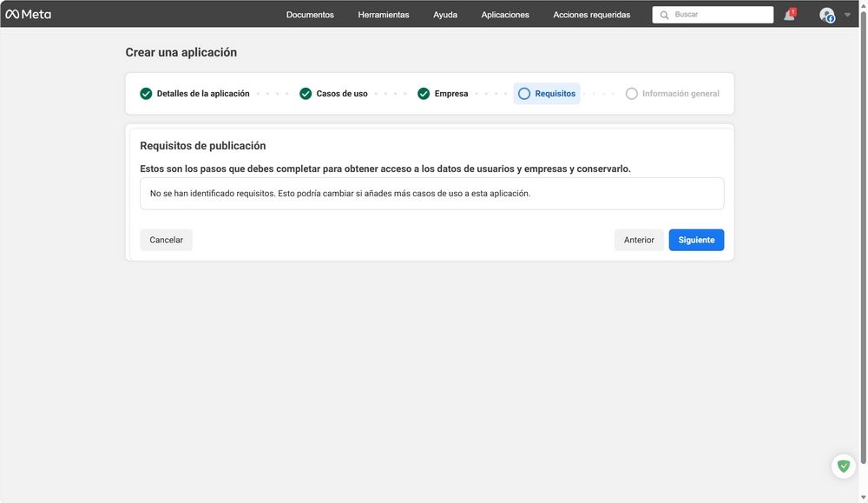Click the Meta logo
This screenshot has width=868, height=503.
point(30,13)
